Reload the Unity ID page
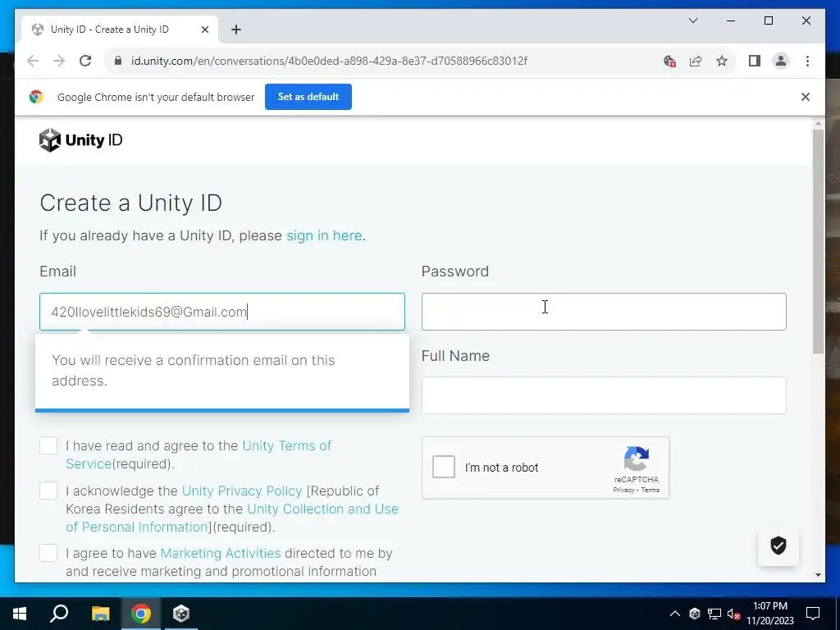Screen dimensions: 840x630 (x=85, y=61)
